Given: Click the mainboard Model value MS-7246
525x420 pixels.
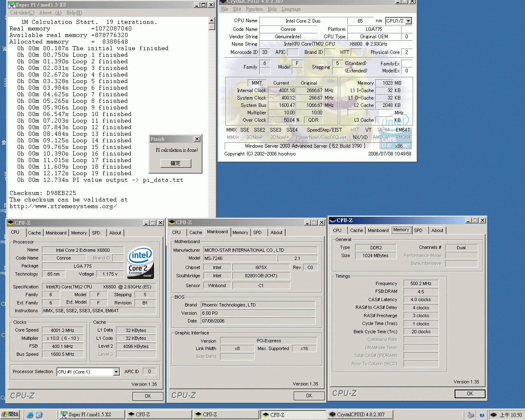Looking at the screenshot, I should pyautogui.click(x=240, y=258).
